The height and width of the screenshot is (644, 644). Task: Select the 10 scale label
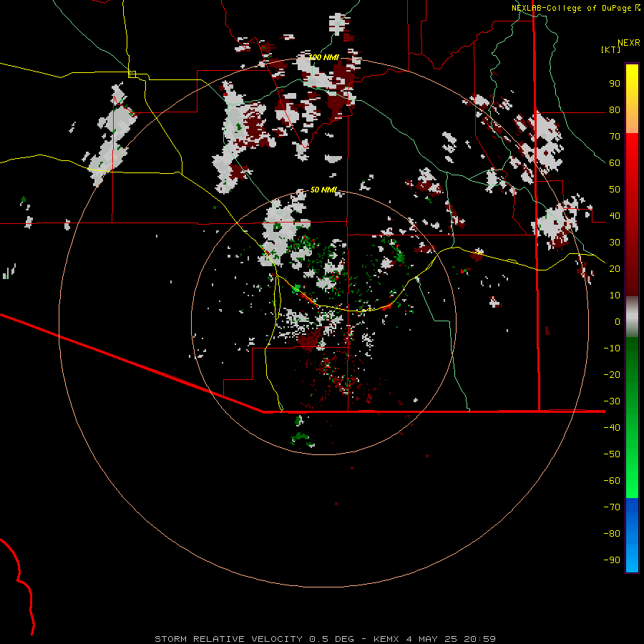point(615,296)
